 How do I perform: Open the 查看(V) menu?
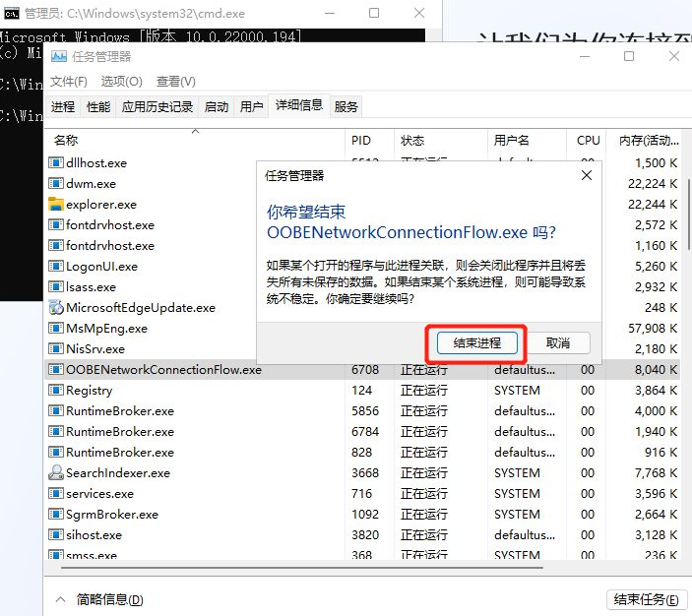click(175, 82)
